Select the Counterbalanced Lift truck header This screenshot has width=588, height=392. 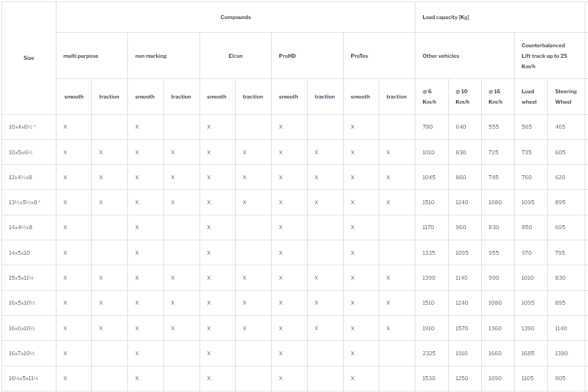coord(544,56)
